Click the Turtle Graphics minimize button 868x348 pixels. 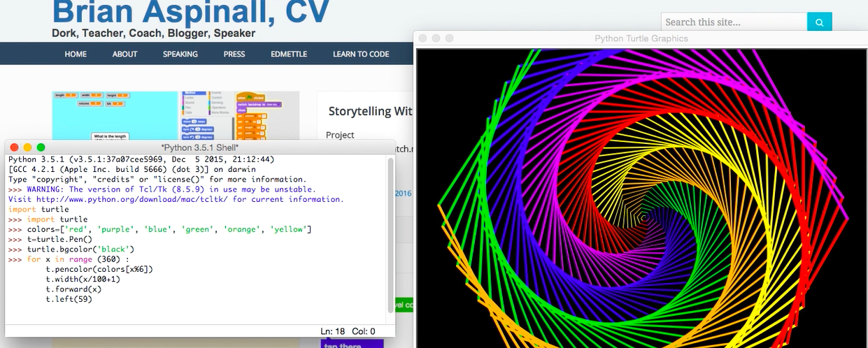(436, 38)
